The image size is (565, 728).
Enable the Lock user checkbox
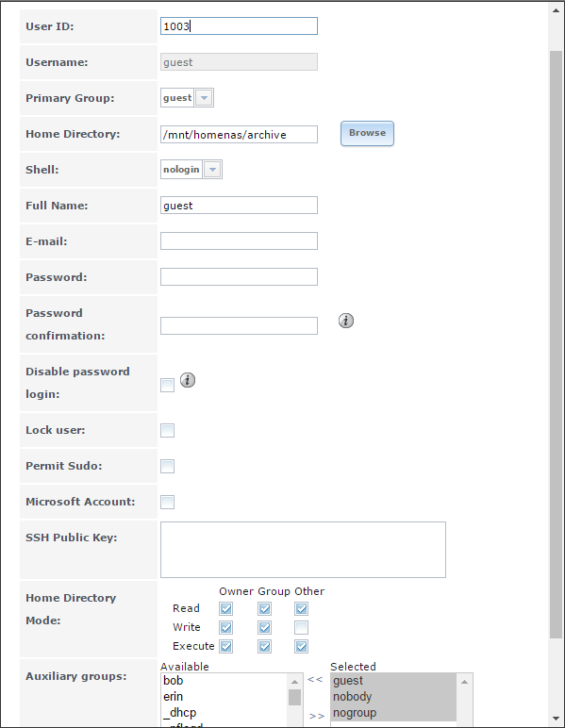[x=167, y=430]
